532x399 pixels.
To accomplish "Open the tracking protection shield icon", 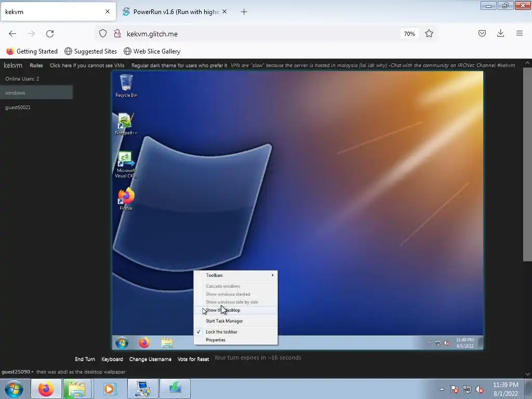I will click(x=103, y=34).
